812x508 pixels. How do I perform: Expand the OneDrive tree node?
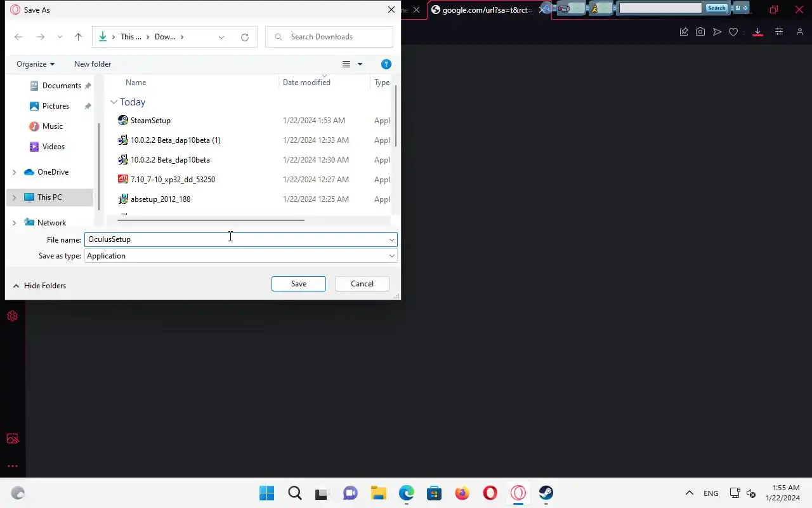pos(14,172)
